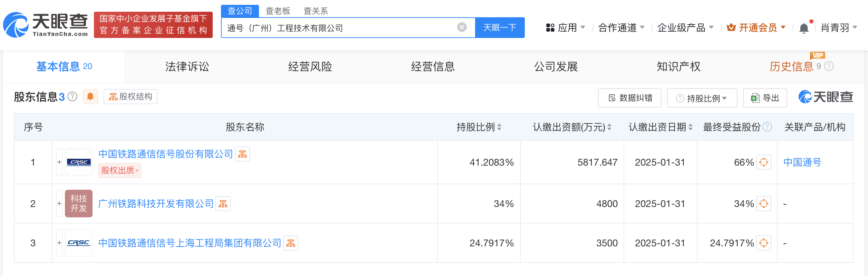Open equity chart icon for 中国铁路通信信号股份有限公司
The height and width of the screenshot is (276, 868).
[x=242, y=154]
